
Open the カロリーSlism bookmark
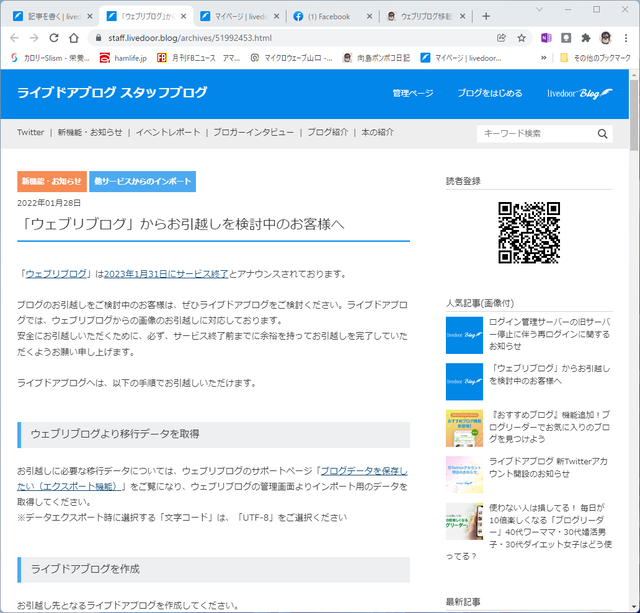pyautogui.click(x=50, y=58)
